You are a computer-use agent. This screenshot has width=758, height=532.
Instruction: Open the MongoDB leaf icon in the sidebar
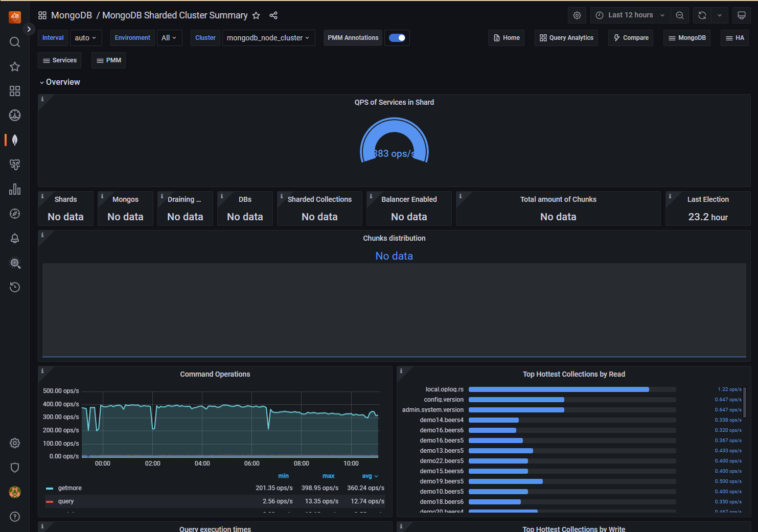coord(15,140)
